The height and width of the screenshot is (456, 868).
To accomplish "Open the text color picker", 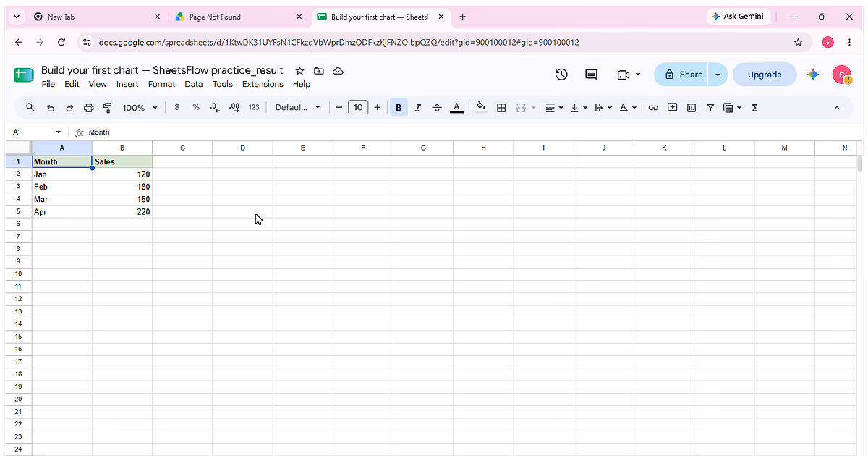I will point(456,107).
